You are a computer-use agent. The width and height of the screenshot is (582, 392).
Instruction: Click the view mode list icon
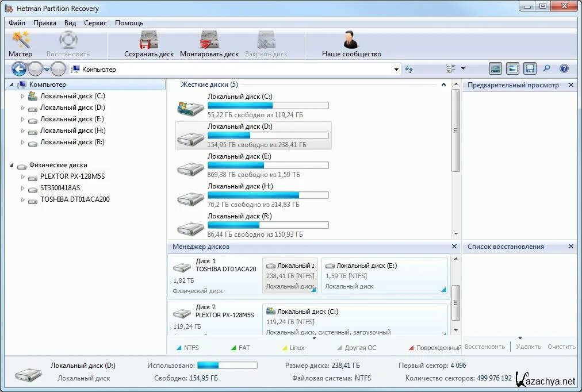click(x=451, y=68)
